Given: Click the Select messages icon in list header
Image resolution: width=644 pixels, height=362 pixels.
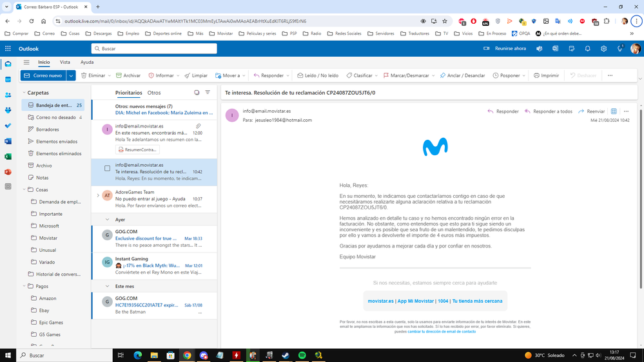Looking at the screenshot, I should [x=197, y=93].
